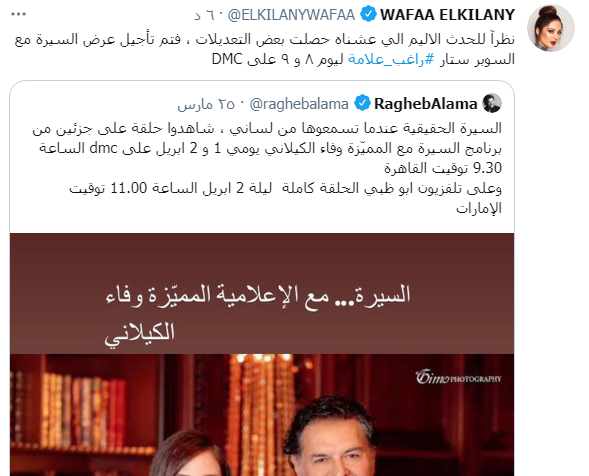Viewport: 589px width, 476px height.
Task: Open the quoted tweet body text
Action: (267, 168)
